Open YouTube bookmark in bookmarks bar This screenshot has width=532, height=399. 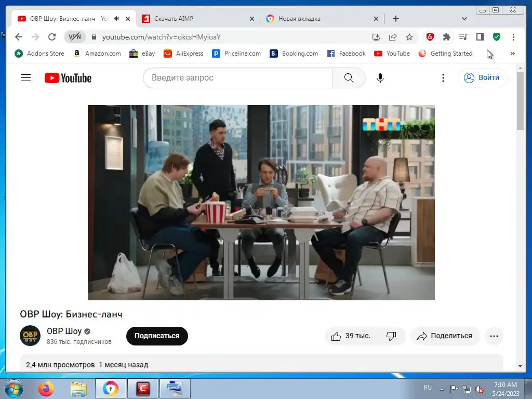point(392,54)
